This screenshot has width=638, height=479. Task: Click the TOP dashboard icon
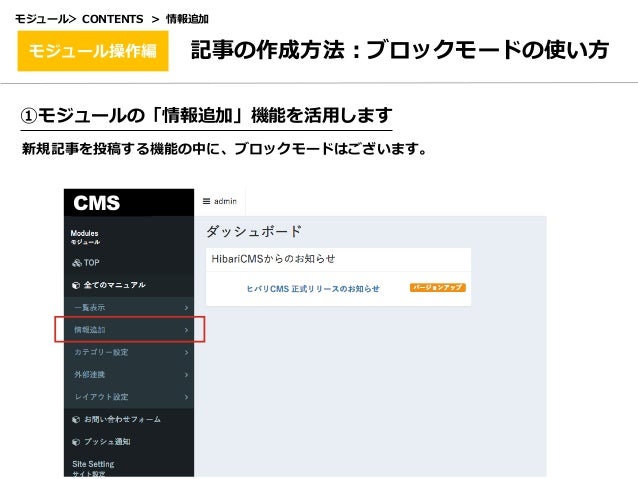tap(76, 263)
